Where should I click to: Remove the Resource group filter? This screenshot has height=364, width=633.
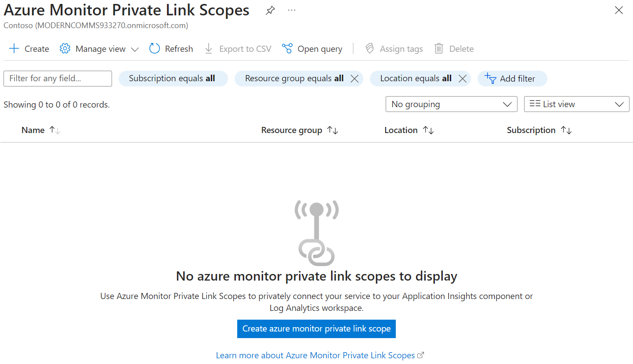tap(354, 79)
